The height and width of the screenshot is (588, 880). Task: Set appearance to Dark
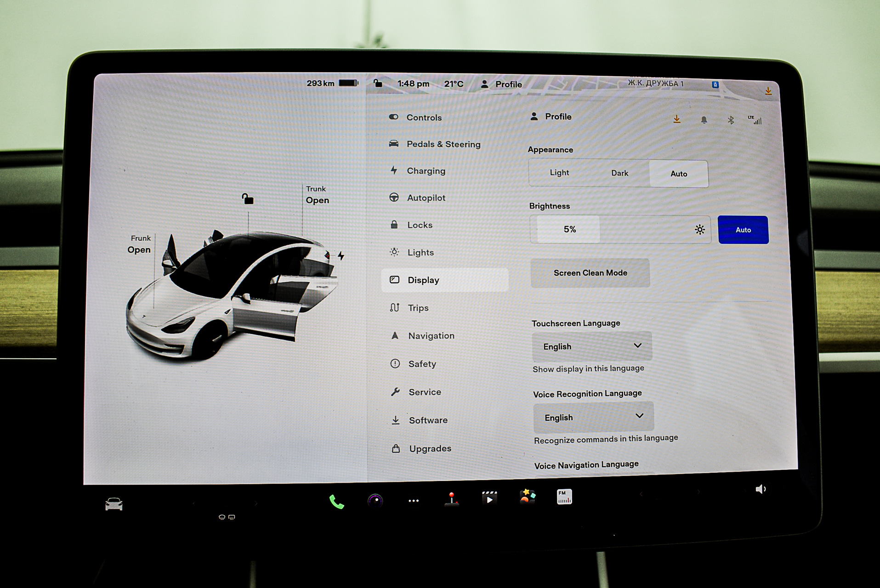coord(619,173)
